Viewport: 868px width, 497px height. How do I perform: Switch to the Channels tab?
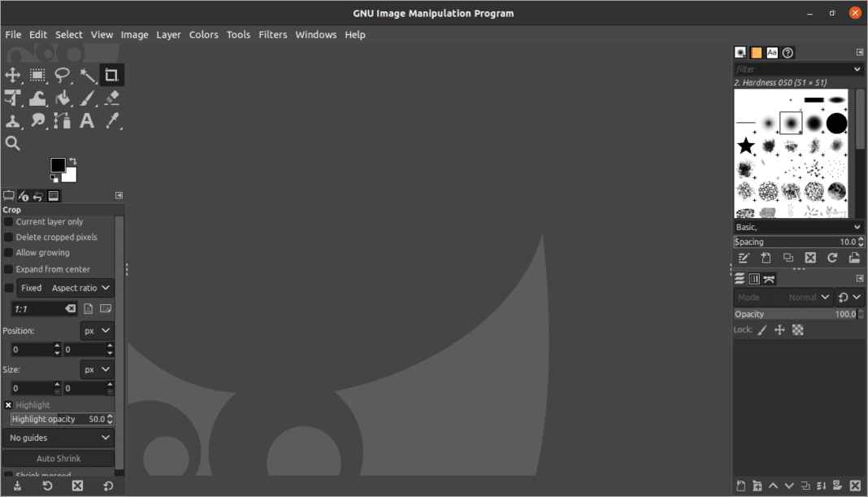[x=753, y=278]
